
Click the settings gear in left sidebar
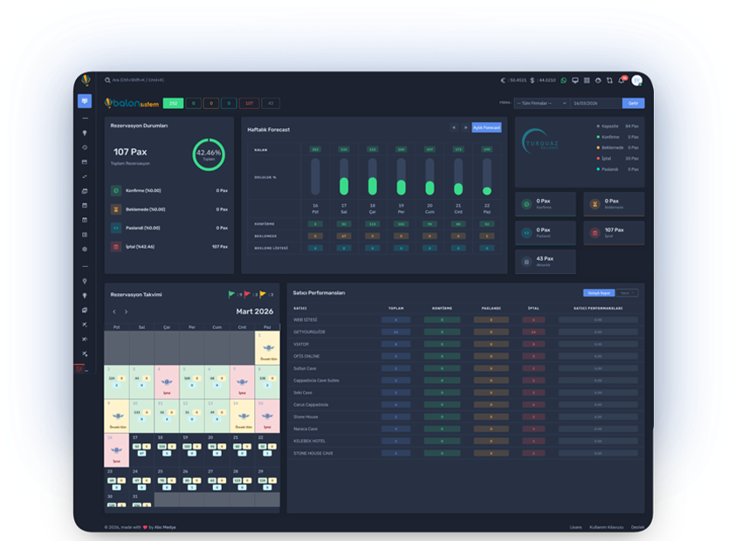(x=85, y=250)
